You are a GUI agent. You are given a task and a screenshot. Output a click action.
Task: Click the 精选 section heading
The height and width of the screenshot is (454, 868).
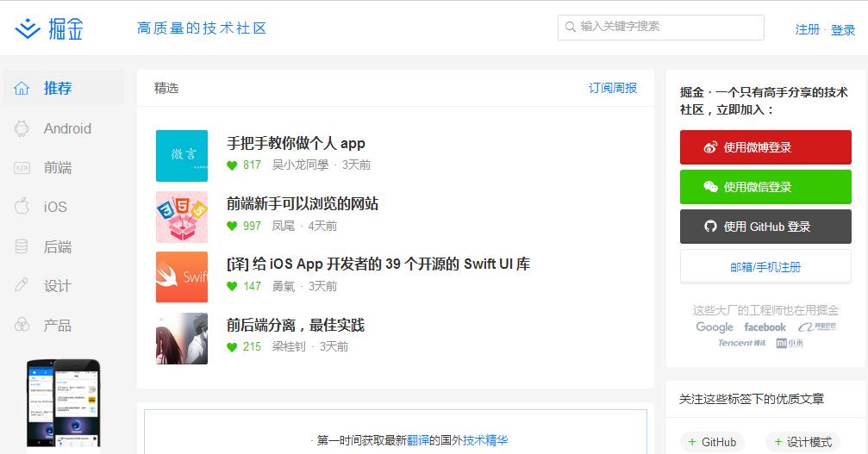coord(166,88)
